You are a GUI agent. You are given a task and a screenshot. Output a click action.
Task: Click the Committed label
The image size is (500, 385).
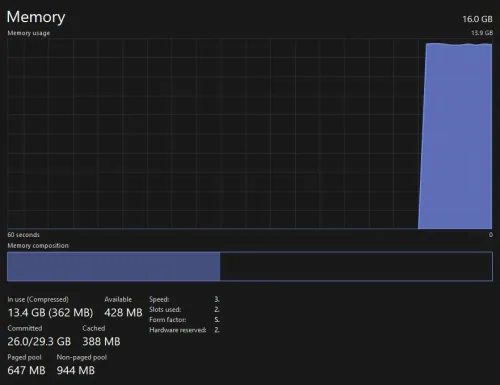tap(25, 328)
